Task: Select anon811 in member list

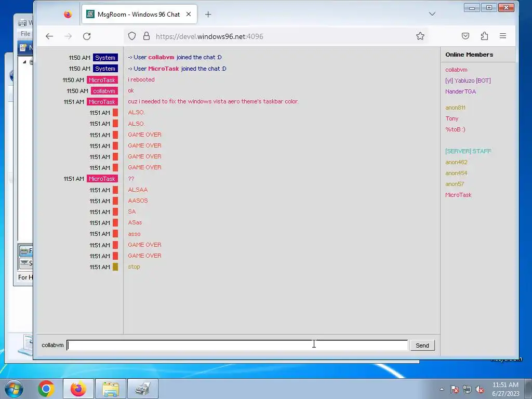Action: click(x=455, y=108)
